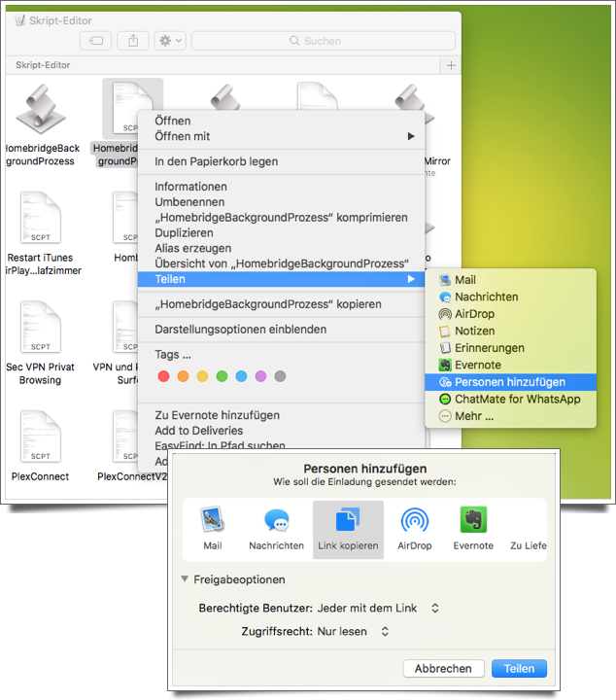Apply the green tag color
Screen dimensions: 616x700
pyautogui.click(x=222, y=376)
